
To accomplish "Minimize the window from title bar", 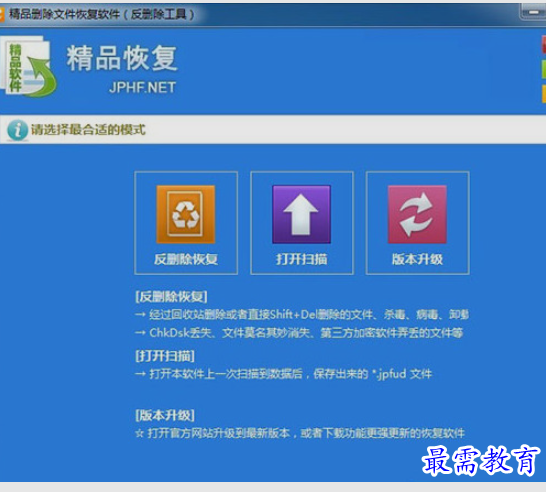I will coord(533,13).
